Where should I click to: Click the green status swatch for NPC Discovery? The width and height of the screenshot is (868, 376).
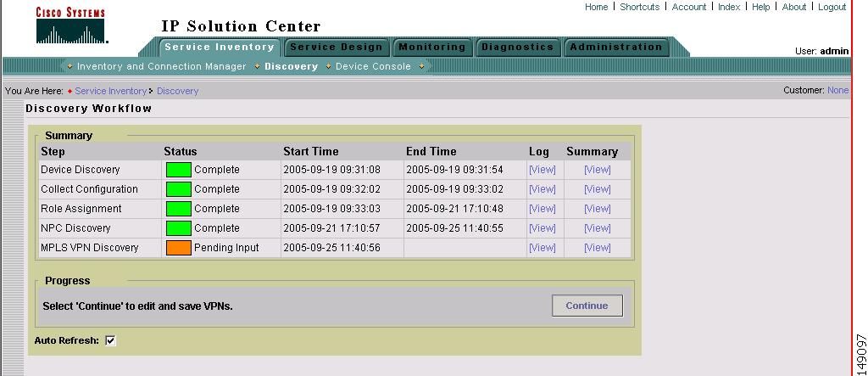click(x=178, y=228)
